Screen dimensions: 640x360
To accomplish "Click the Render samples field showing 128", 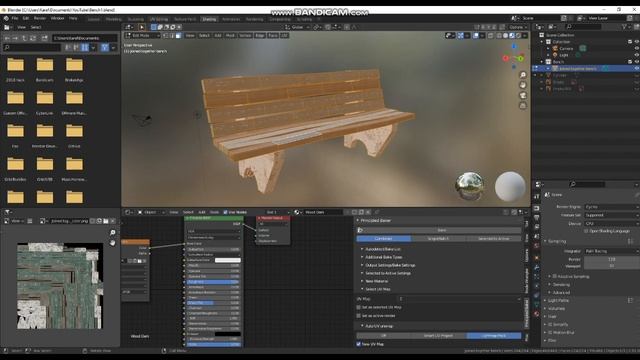I will pos(611,259).
